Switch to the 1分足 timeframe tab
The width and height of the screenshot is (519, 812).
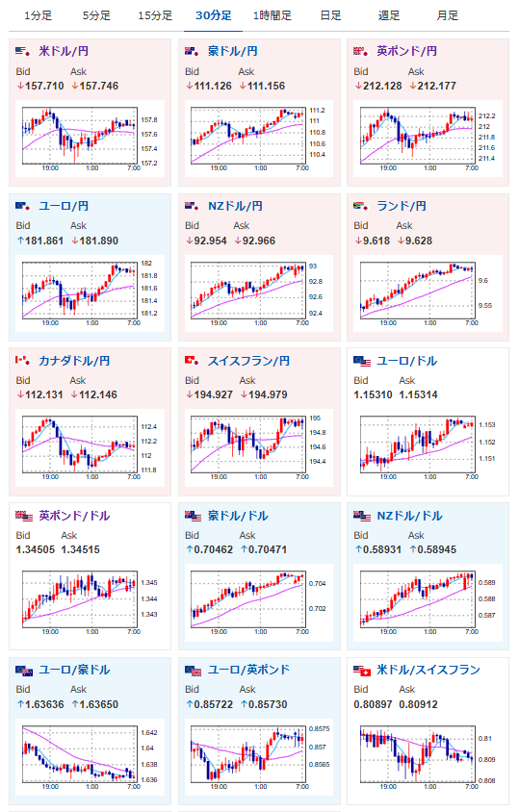pos(38,15)
